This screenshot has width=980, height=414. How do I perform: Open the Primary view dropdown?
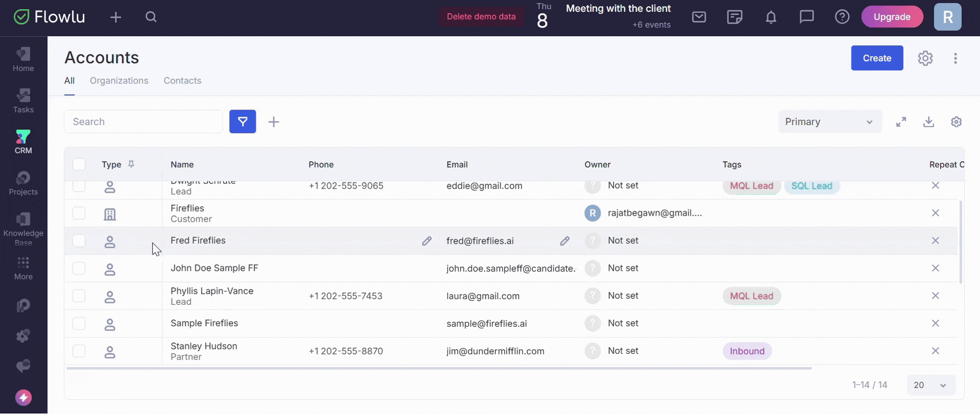pyautogui.click(x=830, y=122)
